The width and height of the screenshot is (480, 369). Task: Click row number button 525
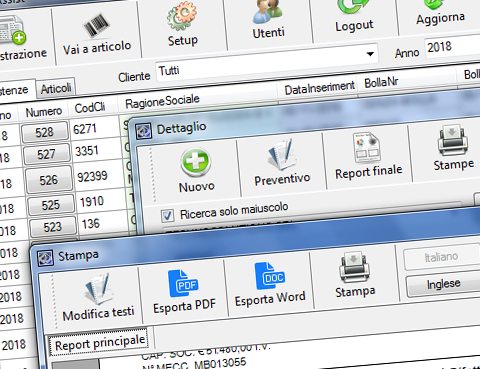click(51, 205)
